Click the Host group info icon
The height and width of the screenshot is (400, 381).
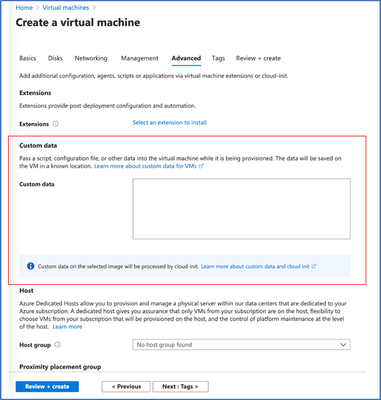(57, 345)
